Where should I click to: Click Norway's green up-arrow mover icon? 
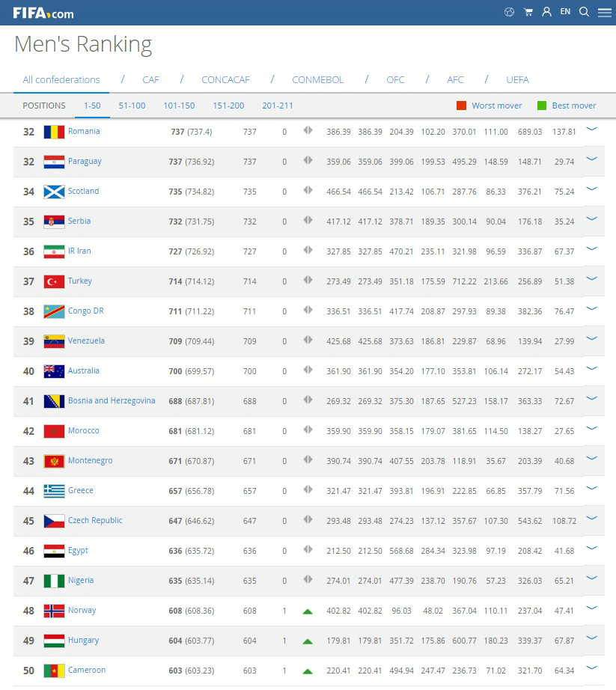tap(307, 611)
